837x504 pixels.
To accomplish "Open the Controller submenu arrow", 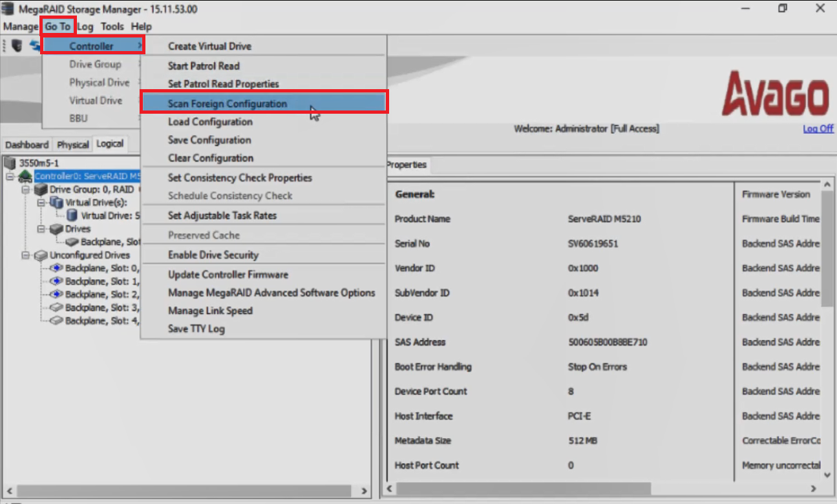I will click(140, 46).
